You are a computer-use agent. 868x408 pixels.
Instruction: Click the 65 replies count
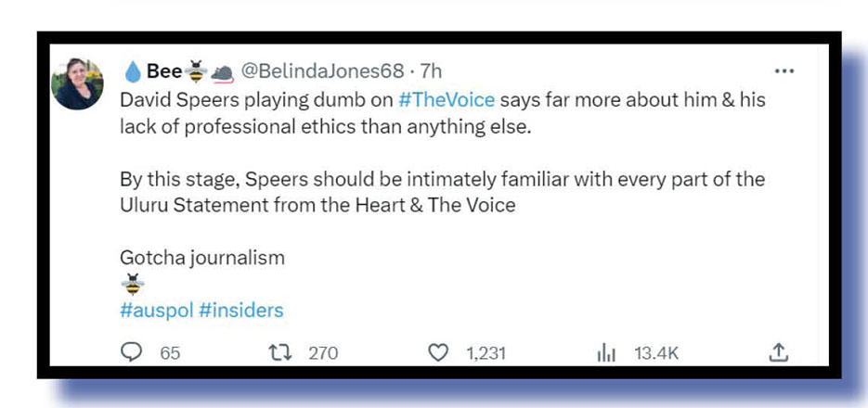point(170,353)
